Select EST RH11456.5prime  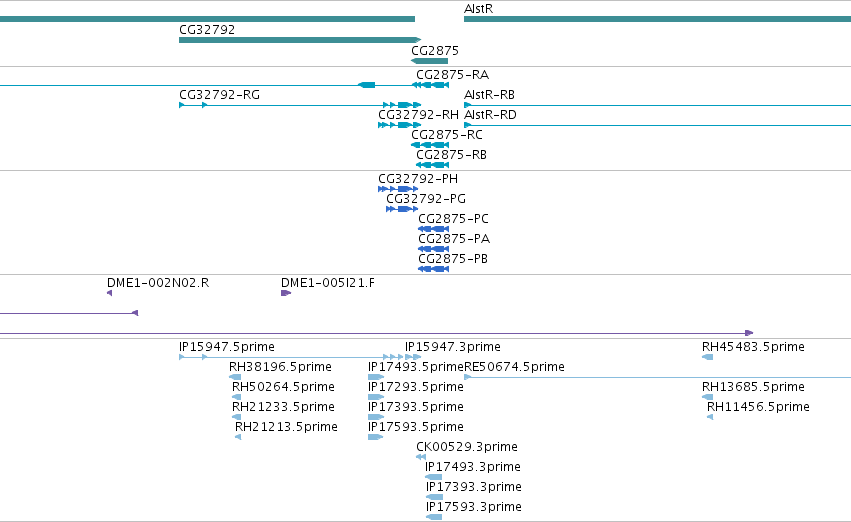[758, 407]
